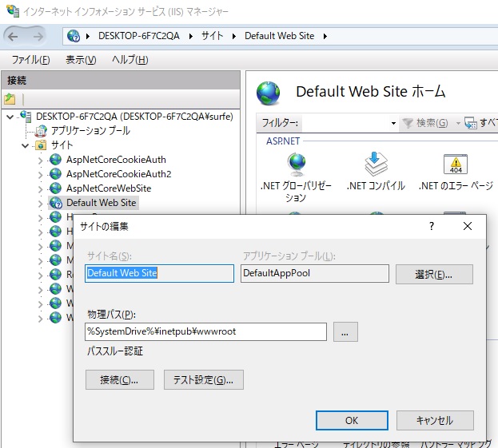Close the サイトの編集 dialog
498x448 pixels.
468,226
